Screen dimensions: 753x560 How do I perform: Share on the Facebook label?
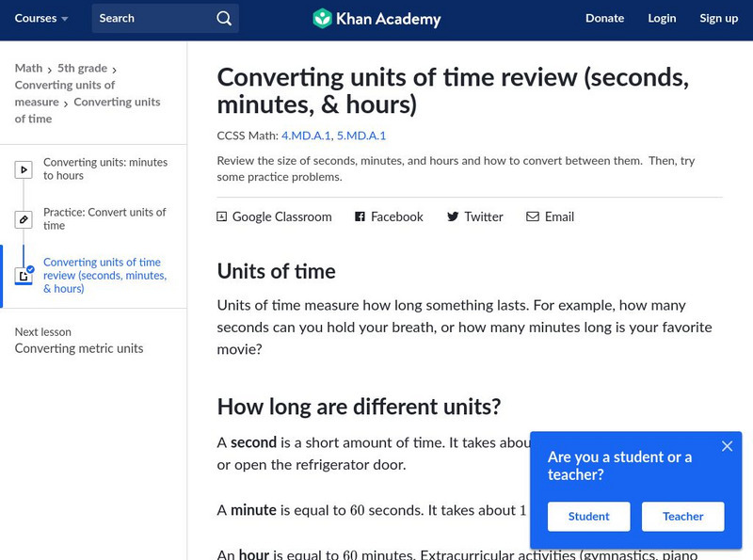point(396,216)
